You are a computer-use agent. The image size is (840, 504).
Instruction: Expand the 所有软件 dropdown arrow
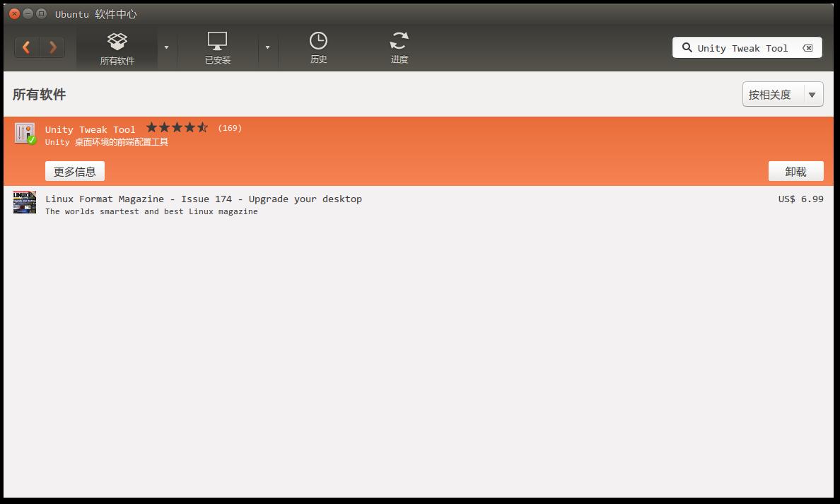[166, 48]
